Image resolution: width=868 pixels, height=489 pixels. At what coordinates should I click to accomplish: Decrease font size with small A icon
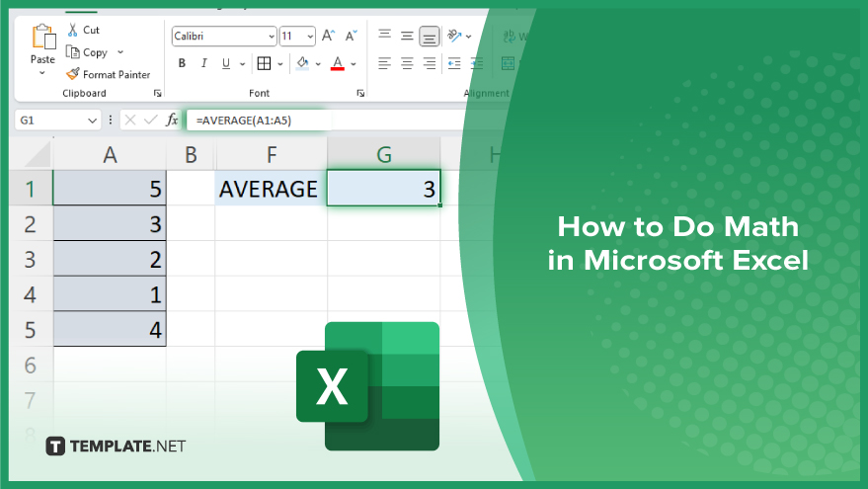coord(351,36)
